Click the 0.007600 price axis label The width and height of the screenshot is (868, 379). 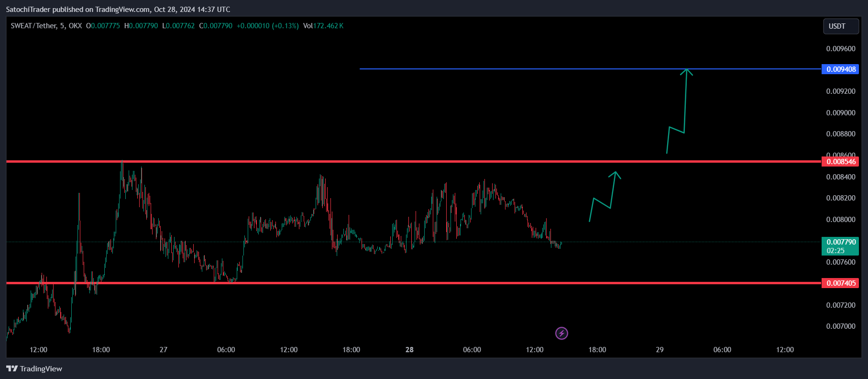[841, 262]
